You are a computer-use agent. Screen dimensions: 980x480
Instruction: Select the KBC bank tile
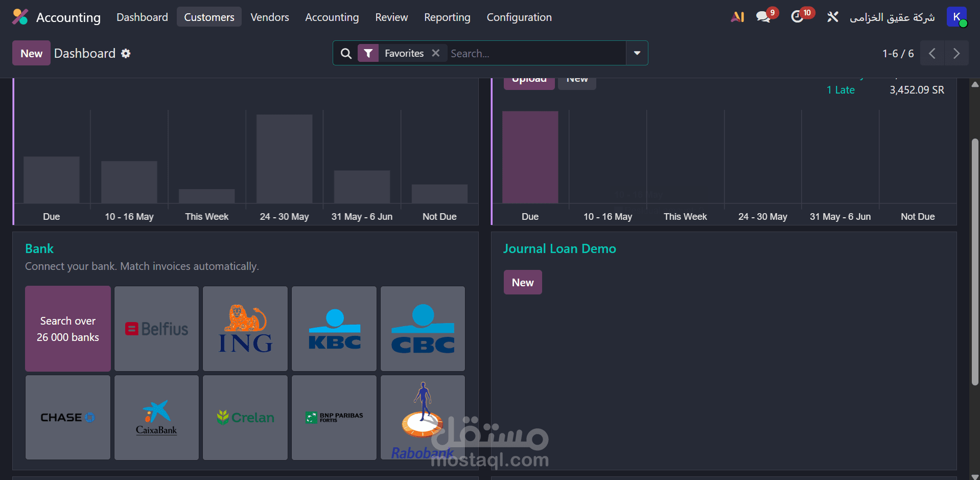334,329
